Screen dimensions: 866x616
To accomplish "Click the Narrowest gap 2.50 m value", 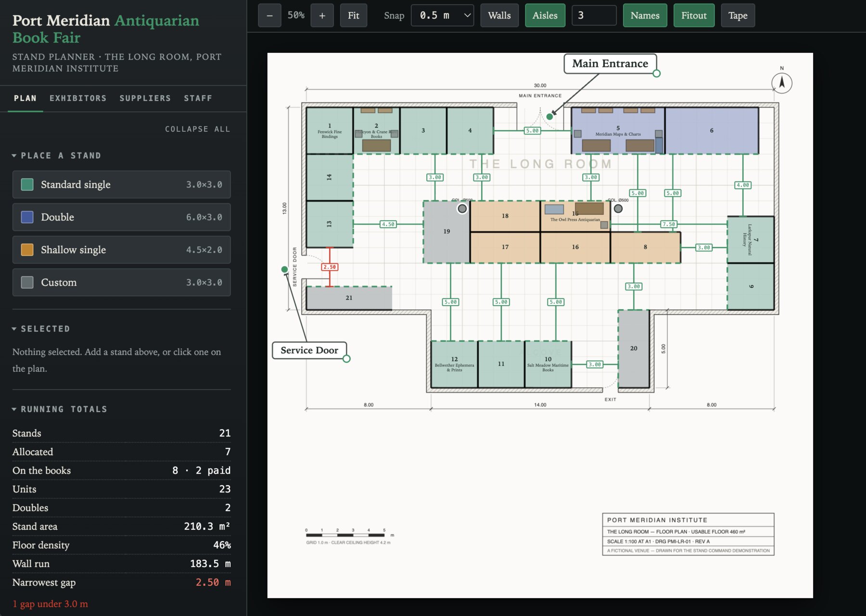I will (x=213, y=582).
